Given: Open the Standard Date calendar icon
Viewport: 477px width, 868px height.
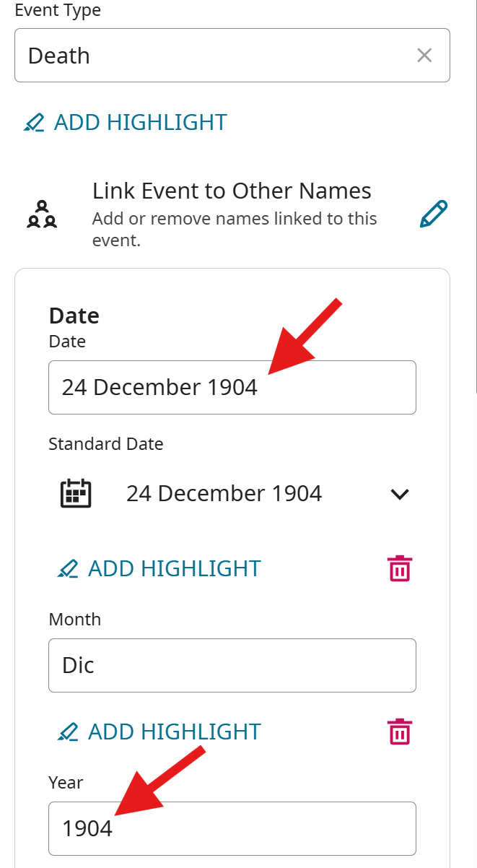Looking at the screenshot, I should (75, 494).
